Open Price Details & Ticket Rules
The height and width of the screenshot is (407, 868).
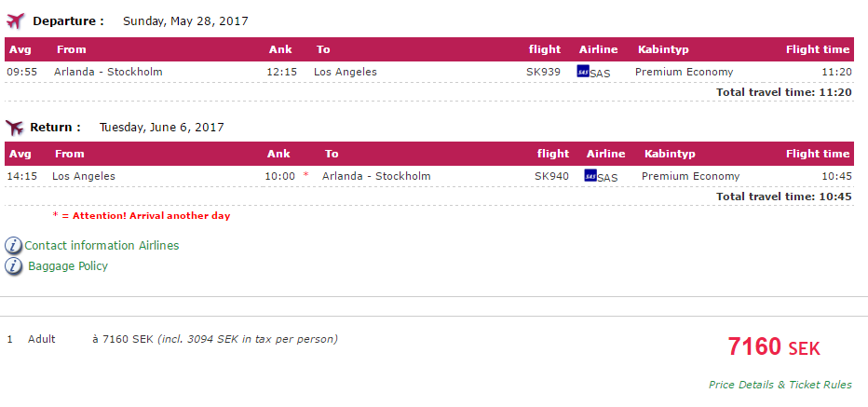pyautogui.click(x=780, y=385)
